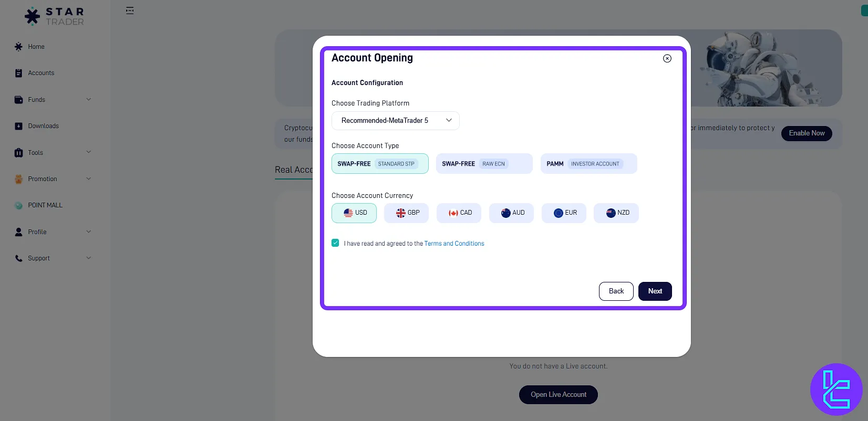The image size is (868, 421).
Task: Expand the Promotion sidebar menu
Action: pos(53,179)
